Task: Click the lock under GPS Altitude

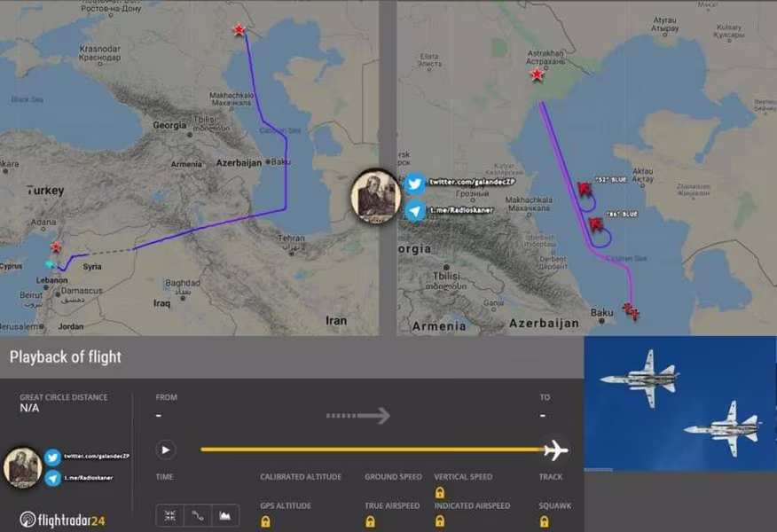Action: pyautogui.click(x=265, y=521)
